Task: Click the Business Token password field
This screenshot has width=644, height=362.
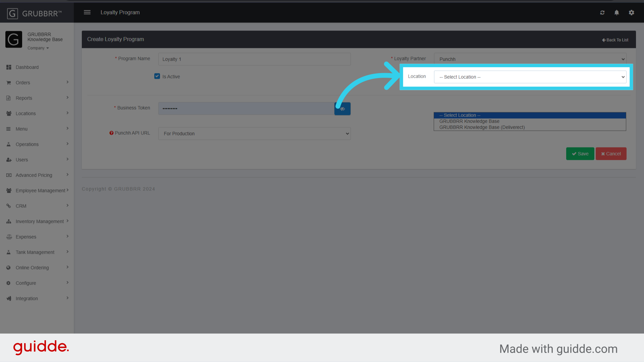Action: click(x=246, y=109)
